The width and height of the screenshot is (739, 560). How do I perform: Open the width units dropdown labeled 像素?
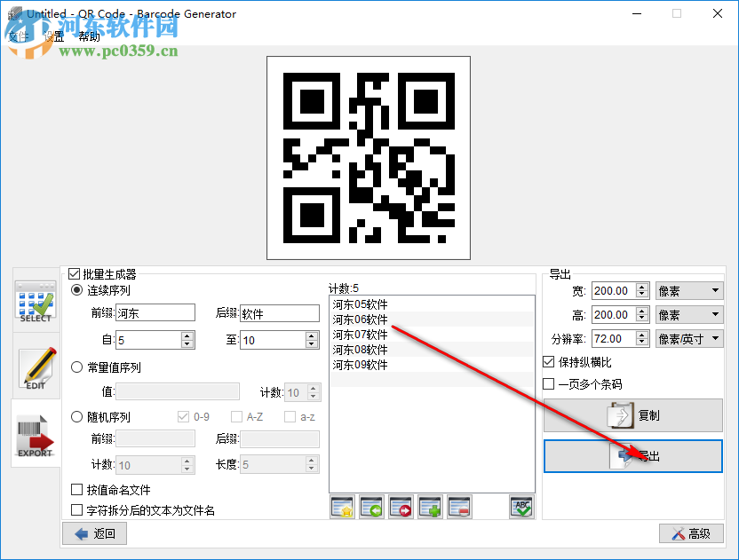pos(688,290)
